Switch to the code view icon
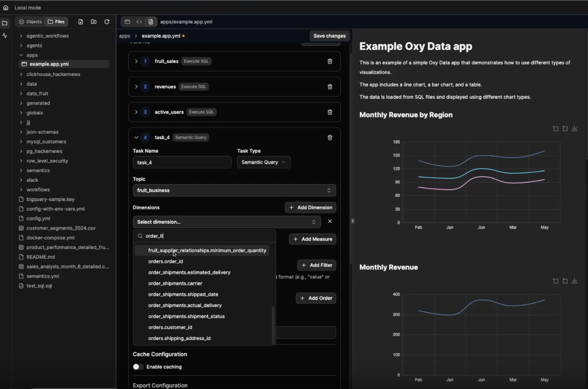Viewport: 588px width, 389px height. [139, 22]
